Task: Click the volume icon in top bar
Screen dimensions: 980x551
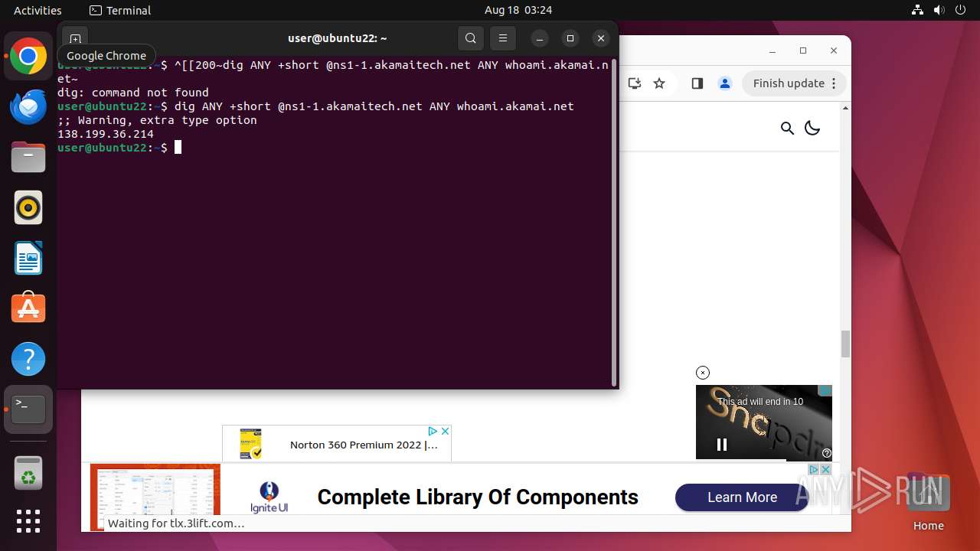Action: (939, 10)
